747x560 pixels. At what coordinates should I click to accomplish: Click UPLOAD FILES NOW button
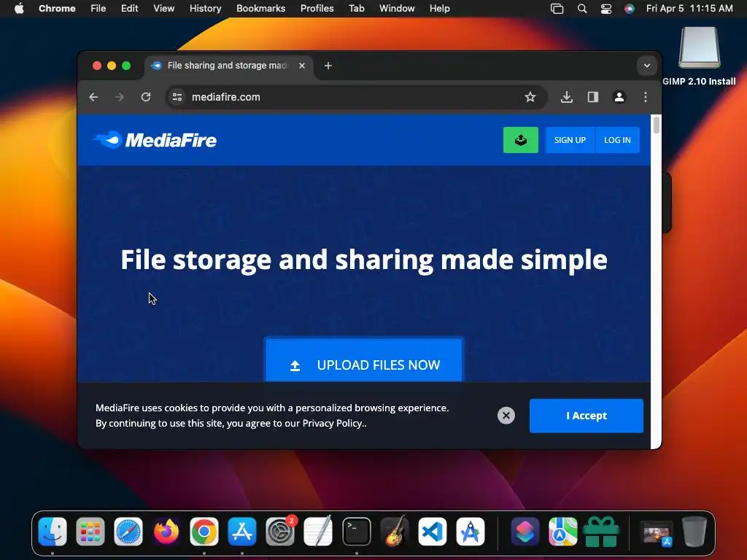point(364,360)
